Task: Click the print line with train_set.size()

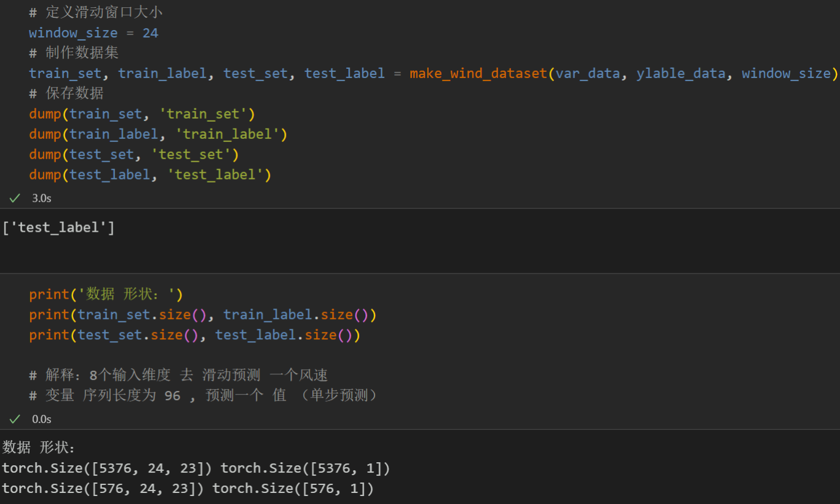Action: (202, 315)
